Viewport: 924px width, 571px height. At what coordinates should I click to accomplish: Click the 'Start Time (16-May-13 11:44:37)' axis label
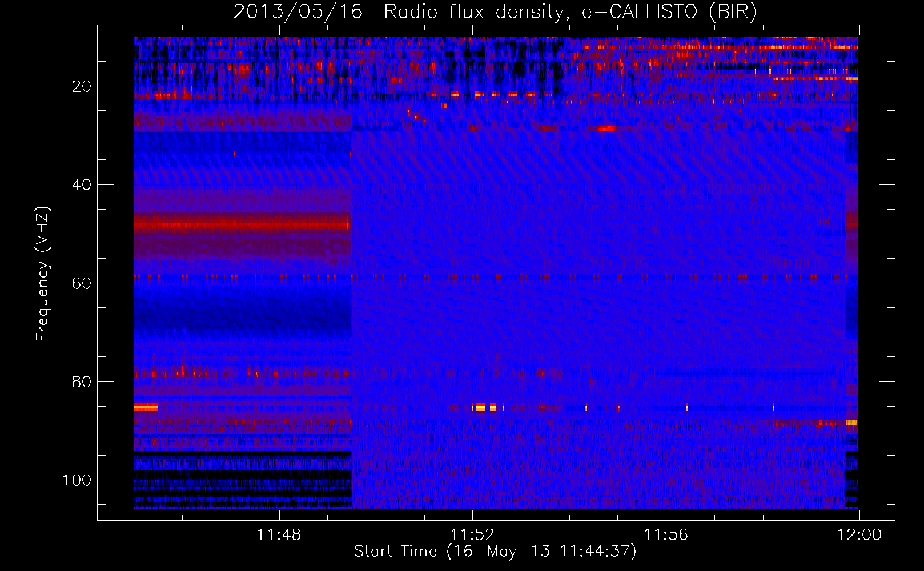495,552
